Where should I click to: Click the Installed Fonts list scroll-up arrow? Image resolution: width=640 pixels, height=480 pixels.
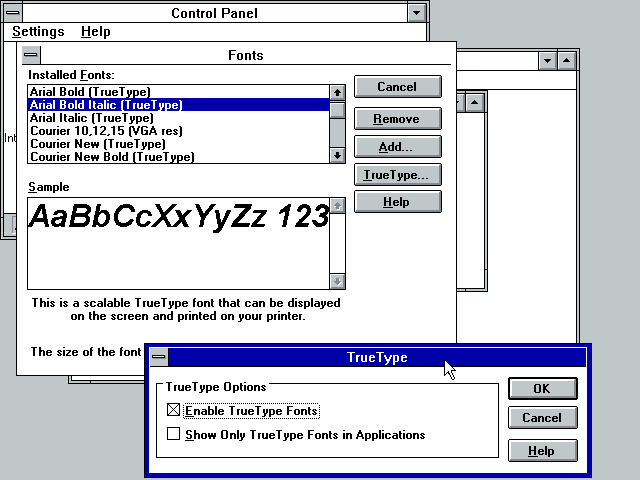tap(337, 93)
